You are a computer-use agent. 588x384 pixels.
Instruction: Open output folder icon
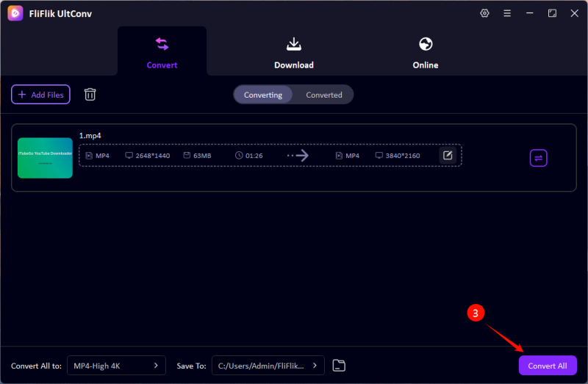(x=339, y=365)
